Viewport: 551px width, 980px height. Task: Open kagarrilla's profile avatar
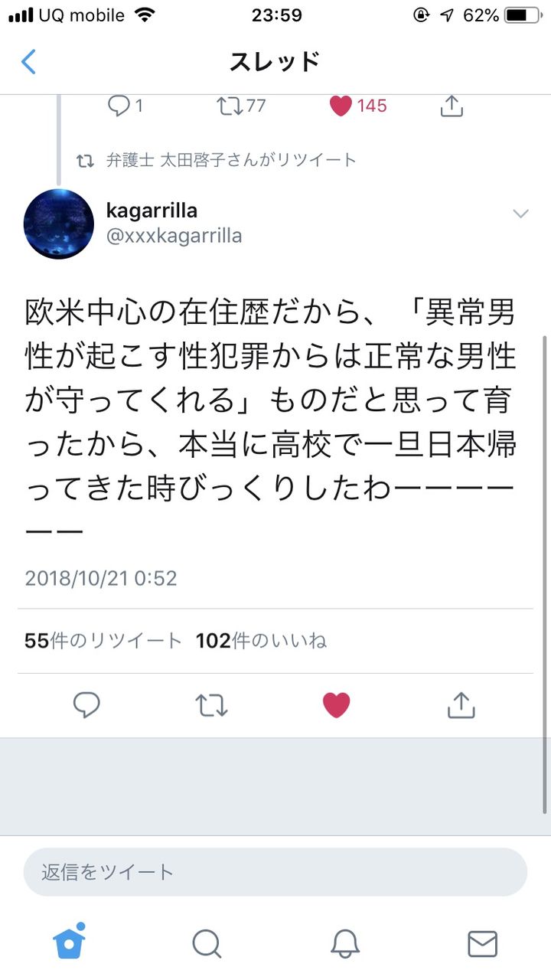[60, 224]
